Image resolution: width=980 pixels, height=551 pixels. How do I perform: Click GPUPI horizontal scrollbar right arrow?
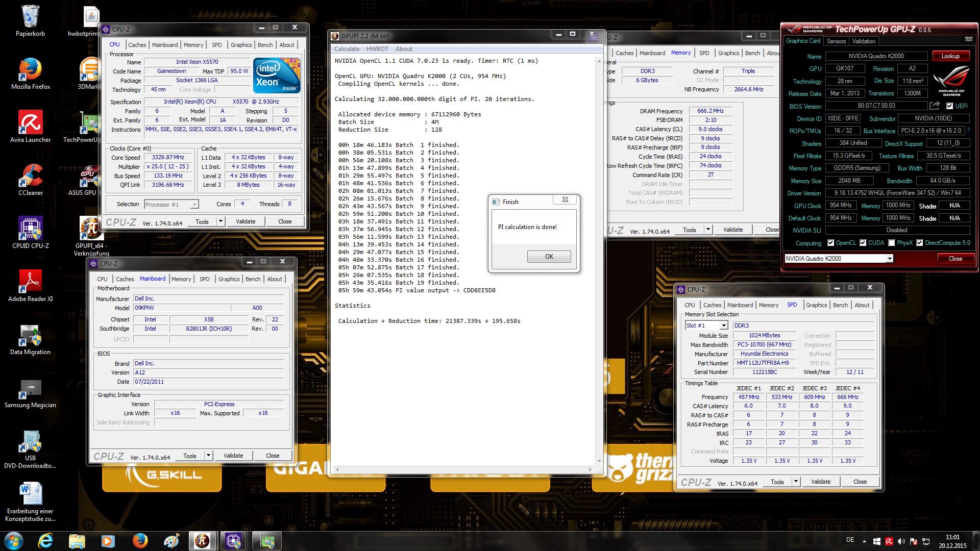pyautogui.click(x=591, y=469)
